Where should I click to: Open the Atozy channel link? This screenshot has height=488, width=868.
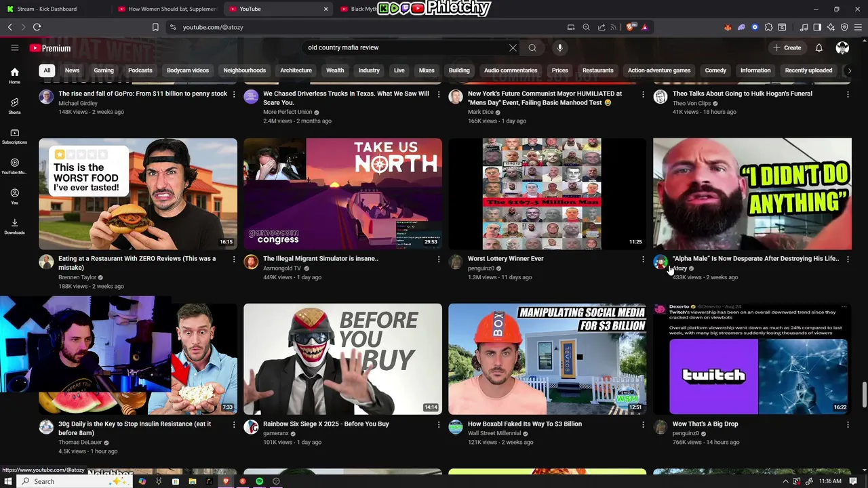tap(680, 268)
